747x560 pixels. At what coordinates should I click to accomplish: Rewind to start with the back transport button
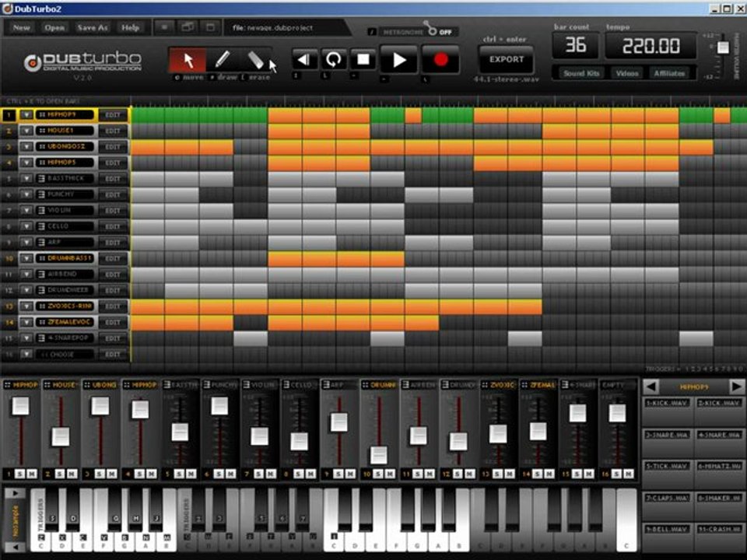tap(304, 60)
